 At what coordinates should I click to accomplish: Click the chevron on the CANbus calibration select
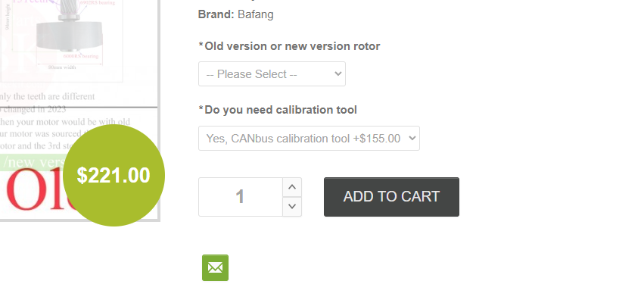pyautogui.click(x=411, y=139)
